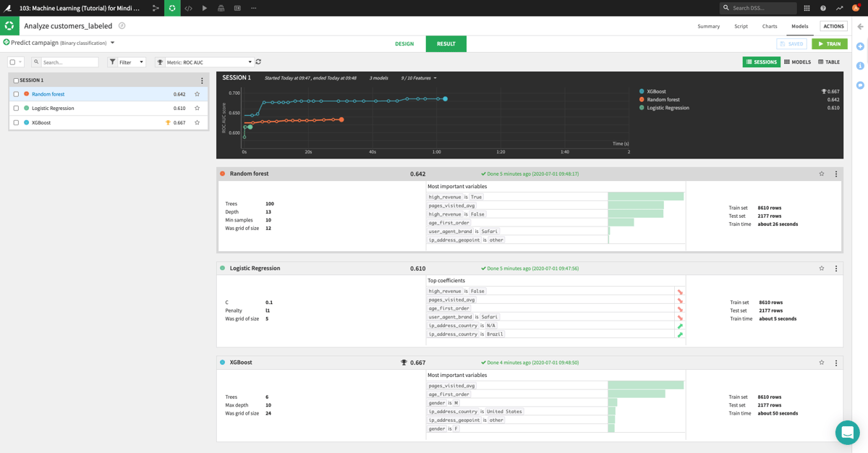This screenshot has height=453, width=868.
Task: Open your profile avatar in the top-right corner
Action: pos(856,8)
